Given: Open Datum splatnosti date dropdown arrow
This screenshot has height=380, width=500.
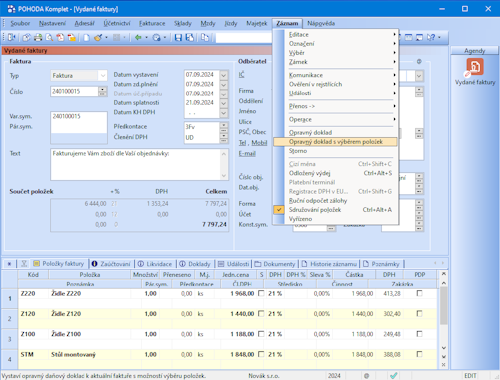Looking at the screenshot, I should pyautogui.click(x=224, y=103).
